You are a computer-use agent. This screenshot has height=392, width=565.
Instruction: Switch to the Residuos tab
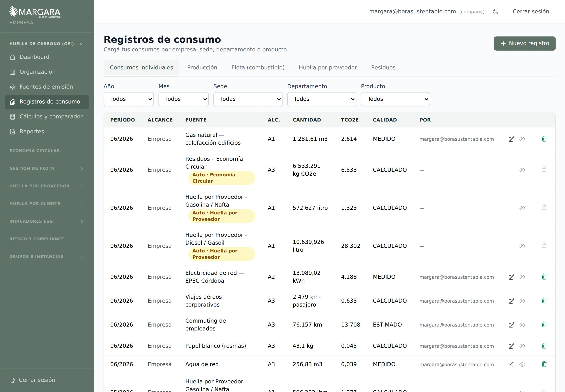click(383, 68)
